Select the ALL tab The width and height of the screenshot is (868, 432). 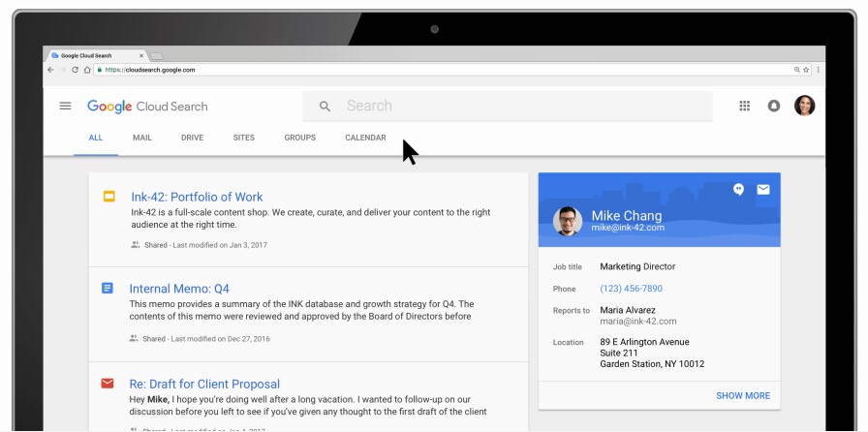pos(96,138)
